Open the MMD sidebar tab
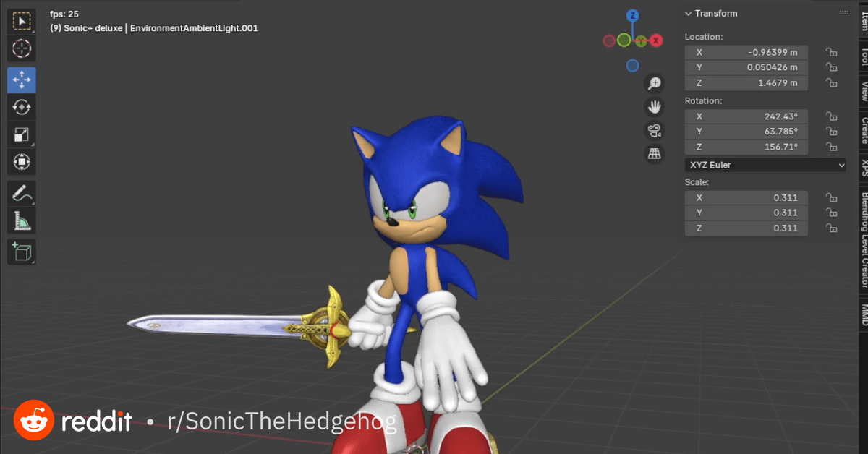The width and height of the screenshot is (868, 454). pos(864,314)
